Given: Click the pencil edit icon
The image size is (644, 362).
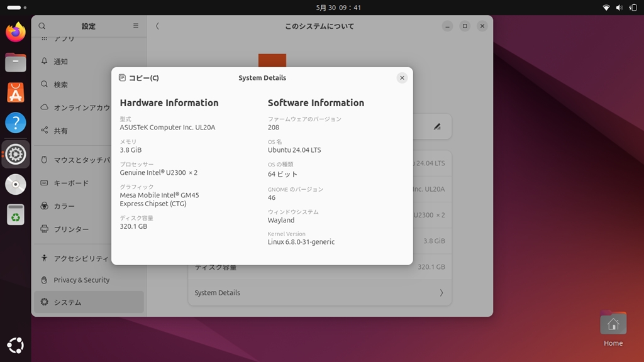Looking at the screenshot, I should pyautogui.click(x=437, y=126).
